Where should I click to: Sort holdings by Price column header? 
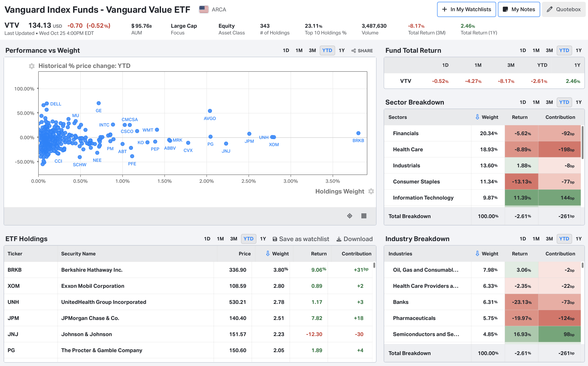[245, 253]
